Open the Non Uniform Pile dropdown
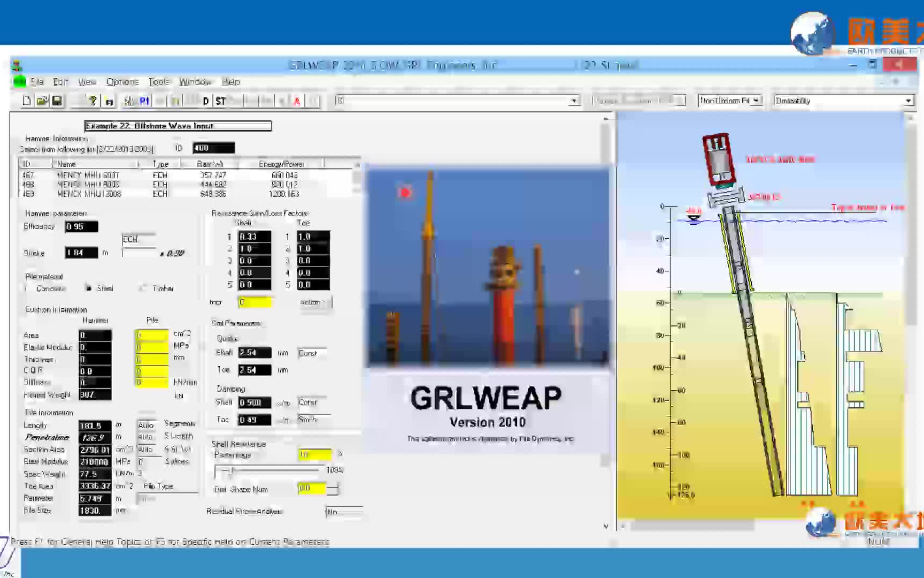This screenshot has height=578, width=924. click(x=755, y=101)
